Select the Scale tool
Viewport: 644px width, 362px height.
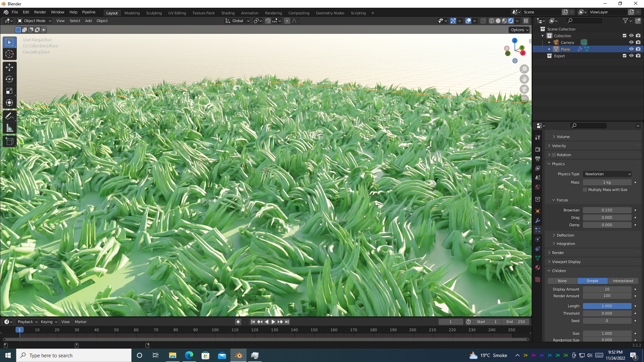point(9,91)
